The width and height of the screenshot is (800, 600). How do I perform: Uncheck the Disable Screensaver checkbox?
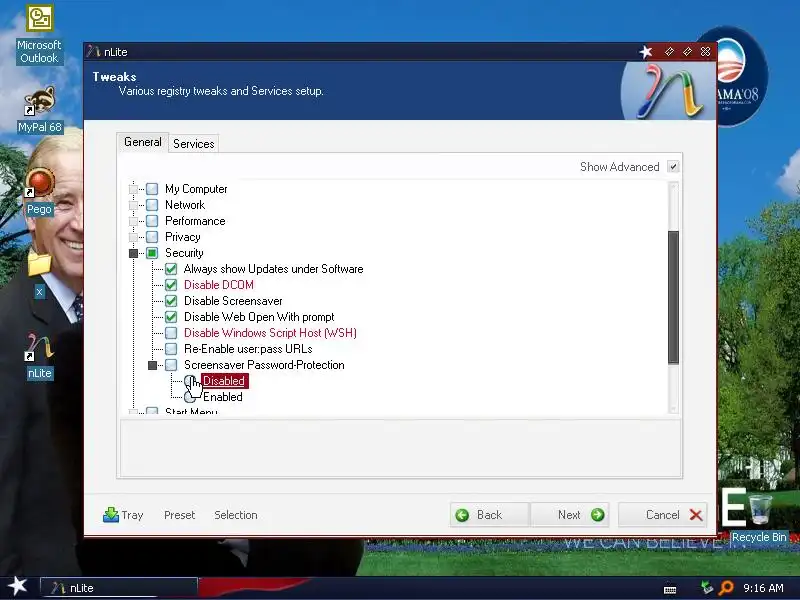pyautogui.click(x=171, y=301)
